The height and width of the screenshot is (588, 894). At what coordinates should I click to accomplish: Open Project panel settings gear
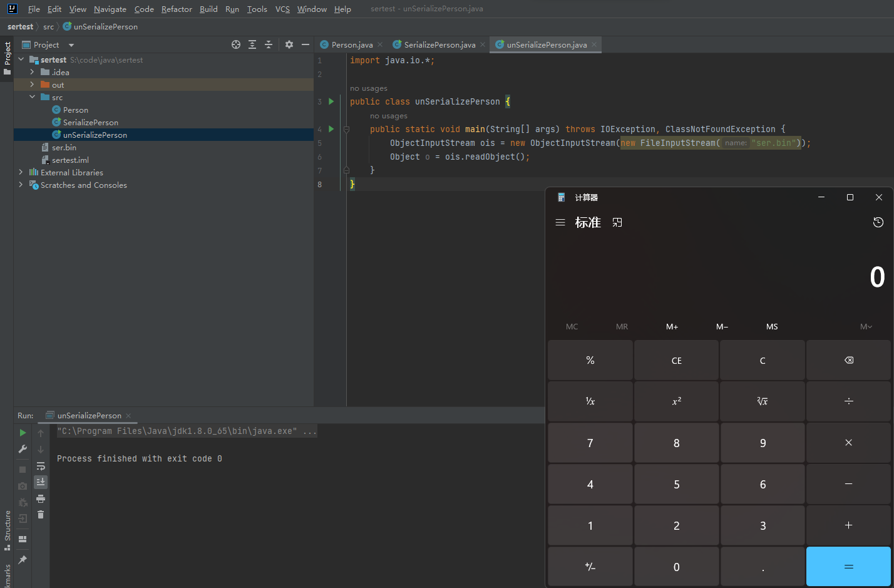tap(289, 44)
